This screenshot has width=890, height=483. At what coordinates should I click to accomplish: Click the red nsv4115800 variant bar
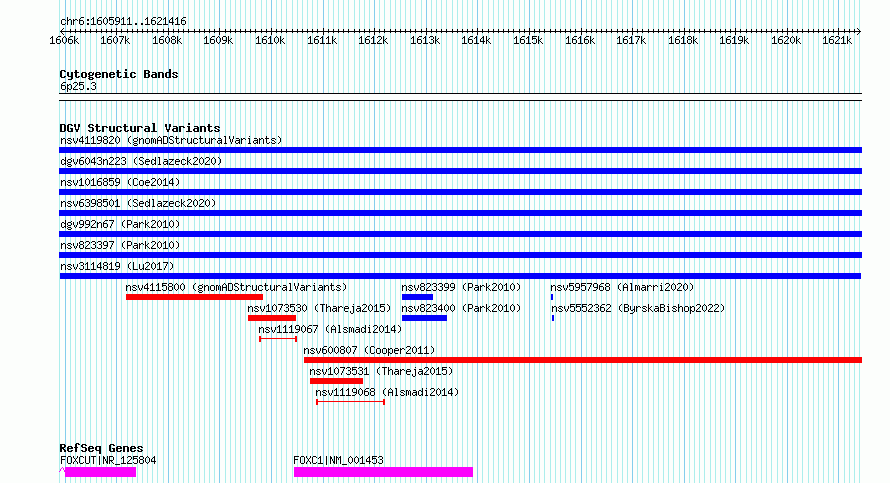pos(194,297)
